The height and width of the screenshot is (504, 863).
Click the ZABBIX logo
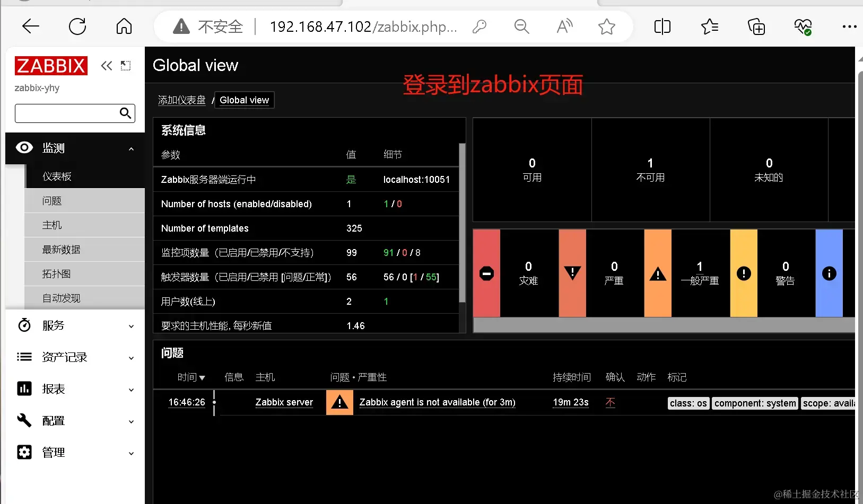51,66
